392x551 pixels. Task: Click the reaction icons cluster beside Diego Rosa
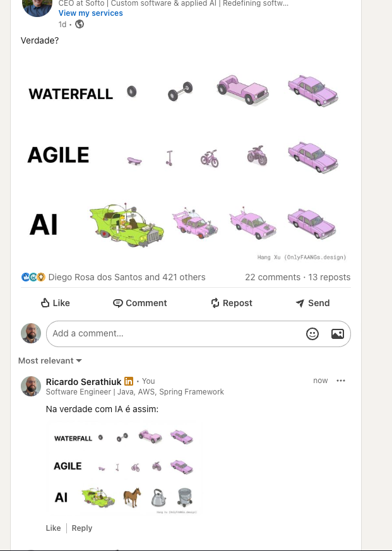pyautogui.click(x=33, y=277)
